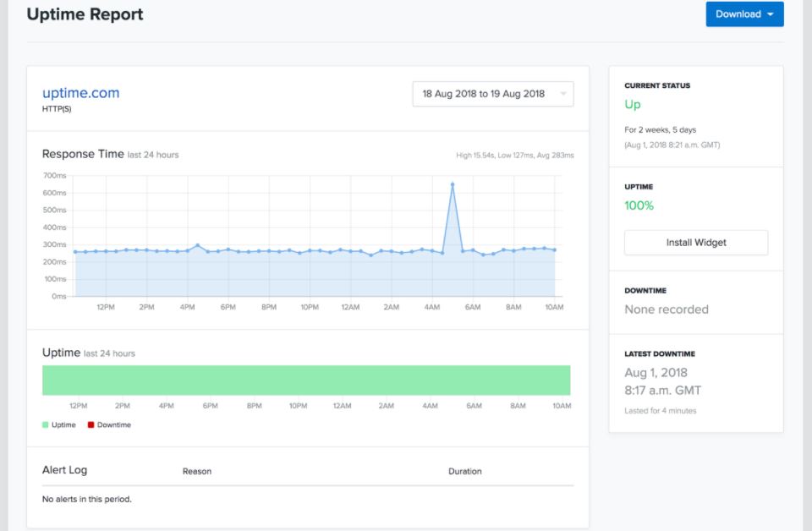Viewport: 812px width, 531px height.
Task: Click the "Duration" column header
Action: click(465, 472)
